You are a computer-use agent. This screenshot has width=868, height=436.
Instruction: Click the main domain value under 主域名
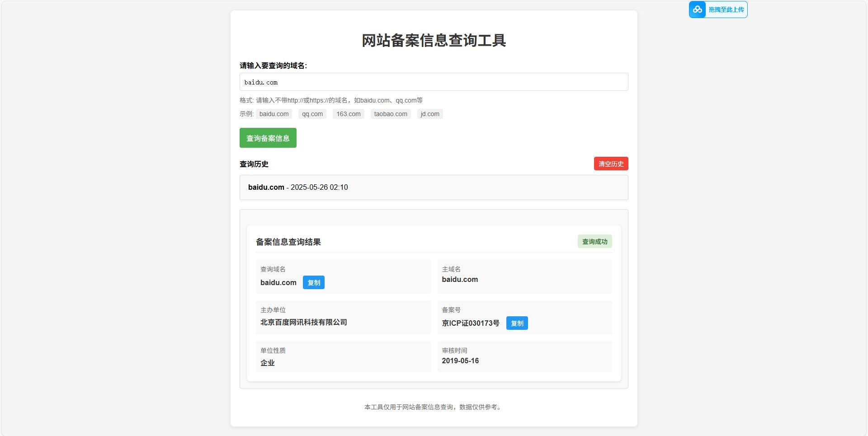click(x=460, y=279)
